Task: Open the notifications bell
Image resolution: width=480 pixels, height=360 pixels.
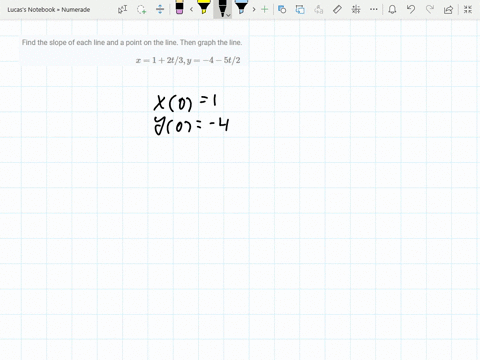Action: click(392, 9)
